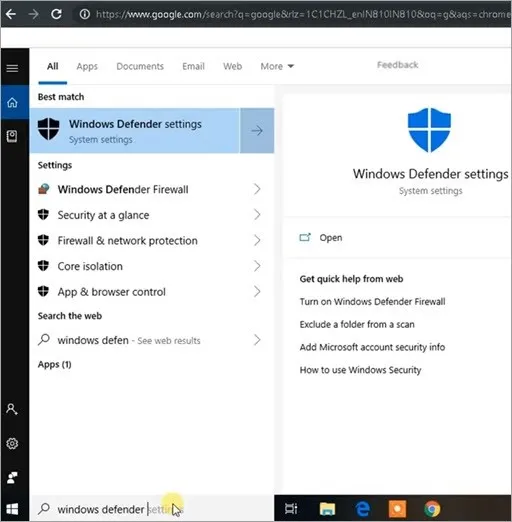The height and width of the screenshot is (522, 512).
Task: Reload the page with refresh icon
Action: pyautogui.click(x=56, y=14)
